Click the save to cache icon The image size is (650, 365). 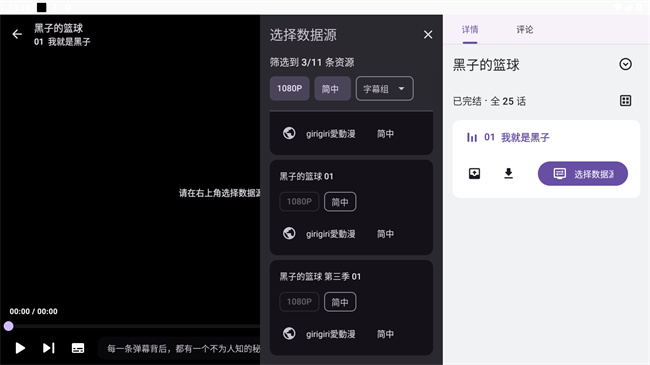pyautogui.click(x=475, y=173)
